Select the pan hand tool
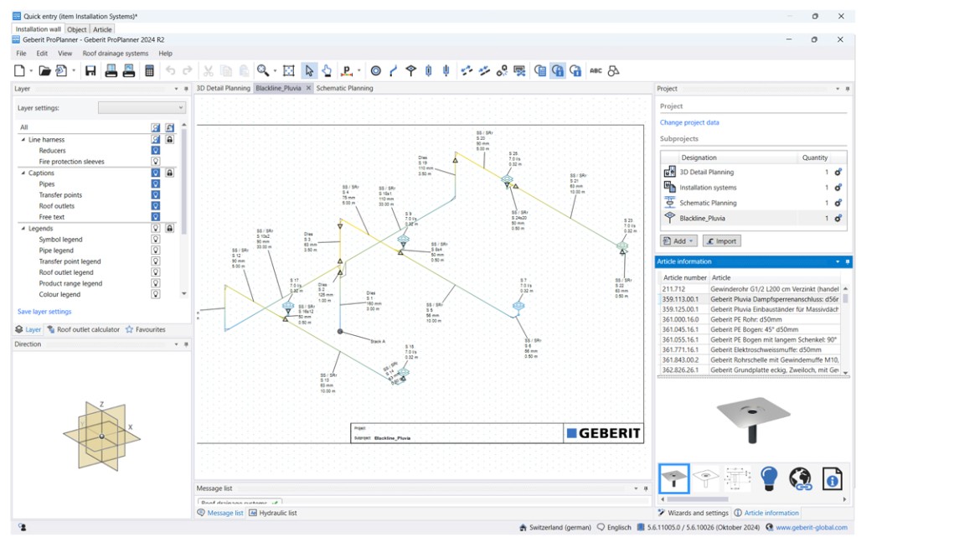 click(x=327, y=71)
